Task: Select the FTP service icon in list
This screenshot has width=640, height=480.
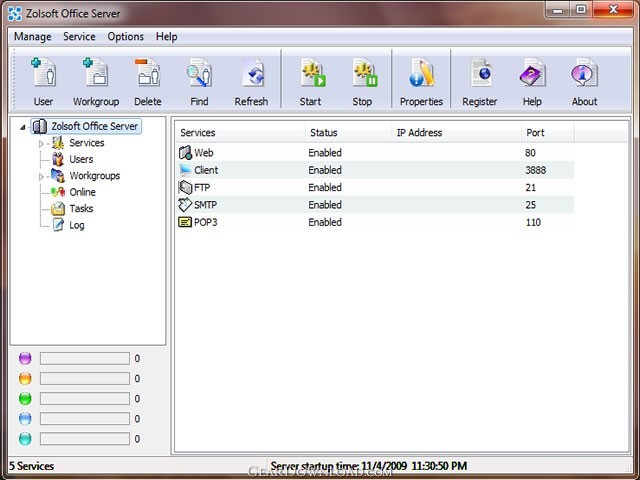Action: (185, 187)
